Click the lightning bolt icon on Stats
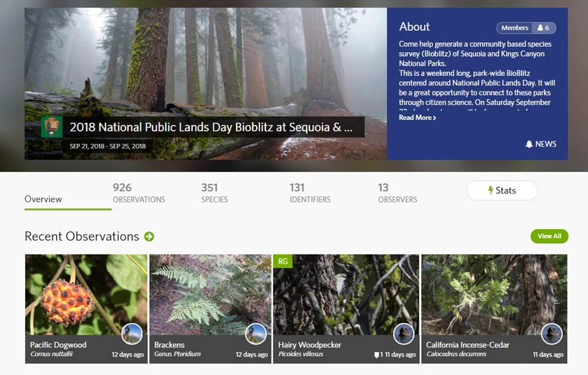 490,190
